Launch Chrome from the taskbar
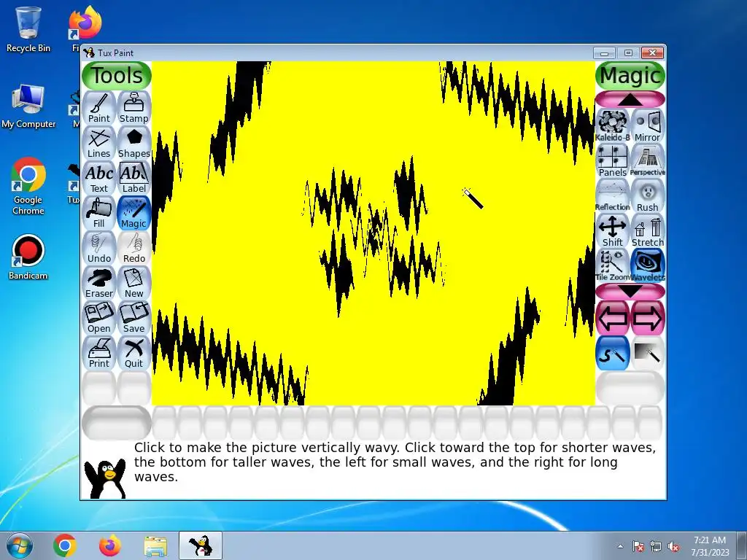 pyautogui.click(x=65, y=545)
